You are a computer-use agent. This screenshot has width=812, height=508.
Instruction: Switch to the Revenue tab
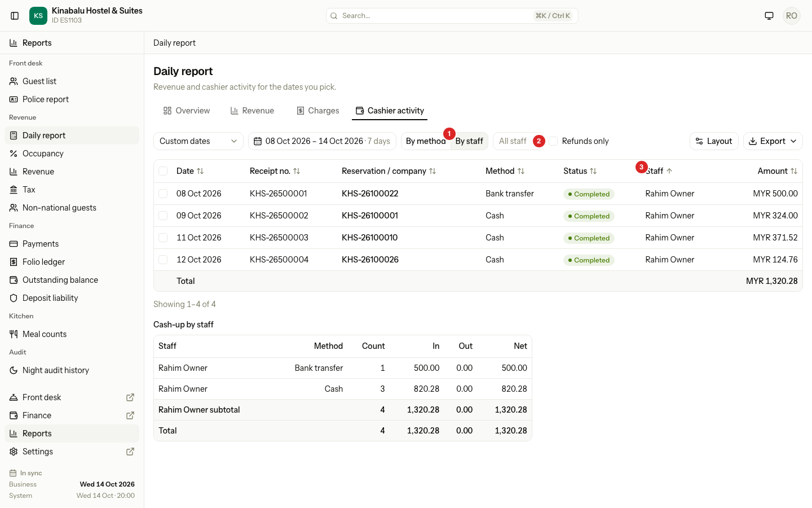[x=252, y=111]
